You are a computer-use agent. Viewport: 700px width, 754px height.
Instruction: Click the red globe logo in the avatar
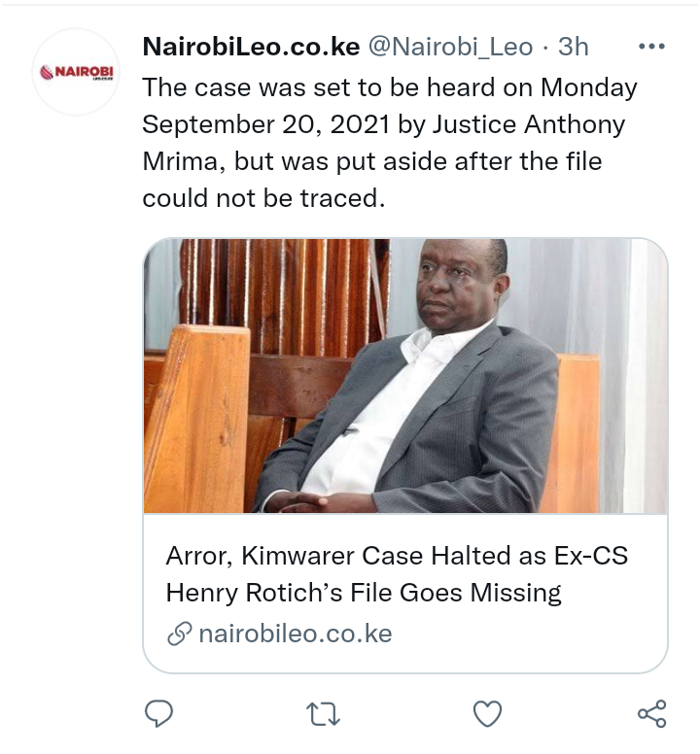coord(47,73)
